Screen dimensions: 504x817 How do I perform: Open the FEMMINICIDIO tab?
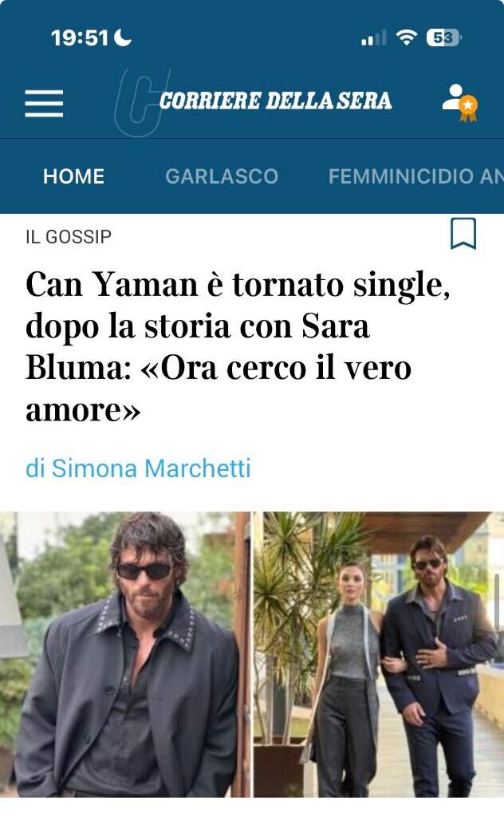(416, 176)
